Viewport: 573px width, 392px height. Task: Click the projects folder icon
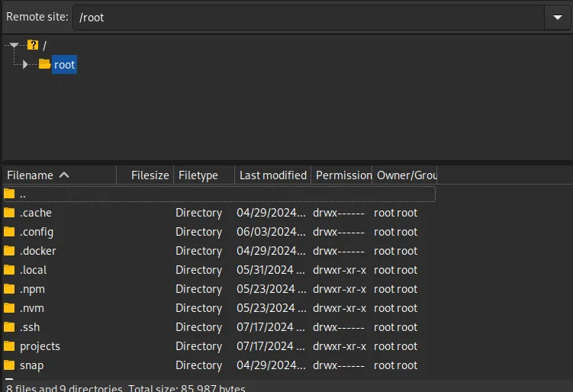tap(9, 346)
